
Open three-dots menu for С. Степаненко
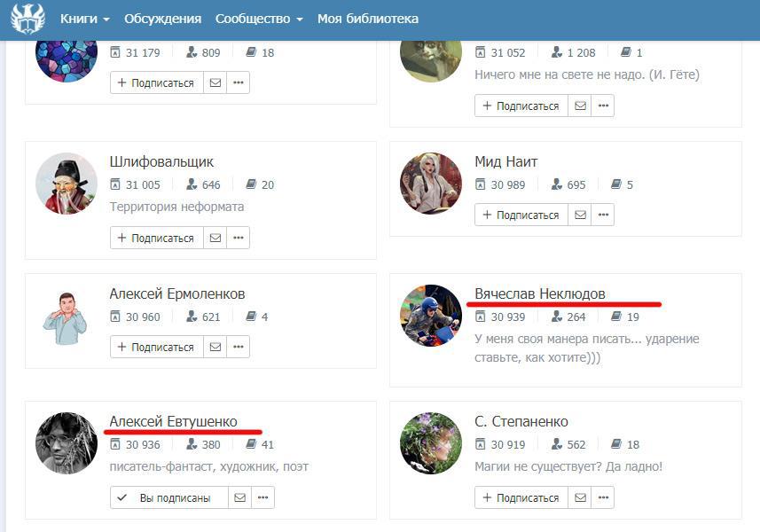(x=603, y=497)
